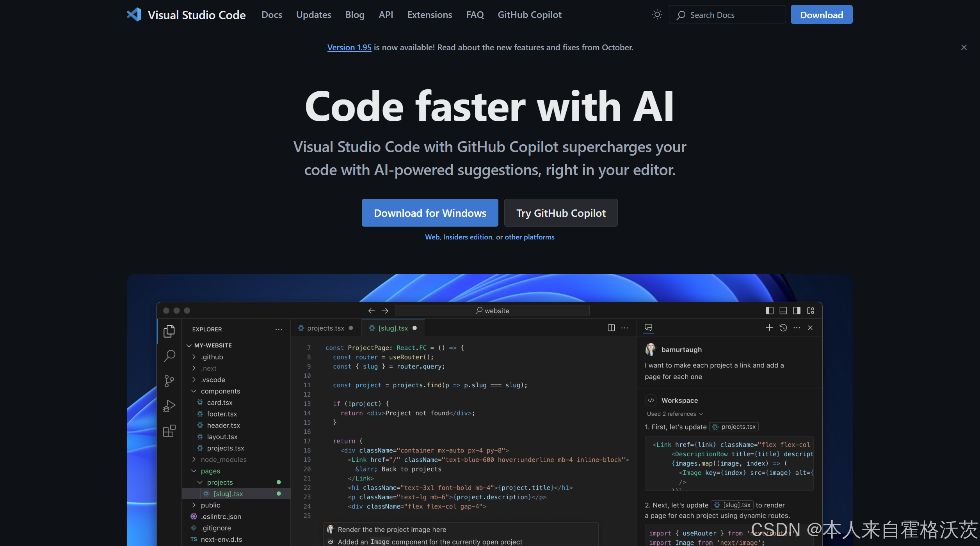Click the chat history clock icon

[783, 328]
